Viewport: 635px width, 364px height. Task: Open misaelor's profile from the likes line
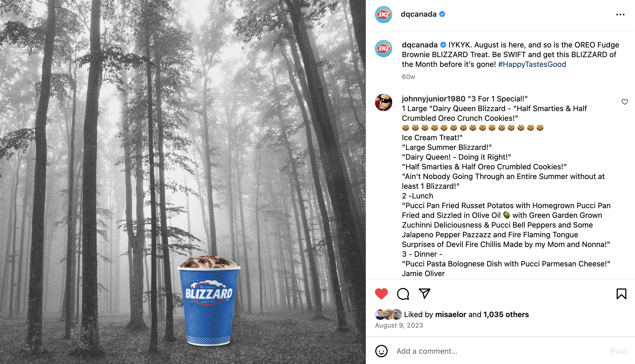[x=450, y=314]
